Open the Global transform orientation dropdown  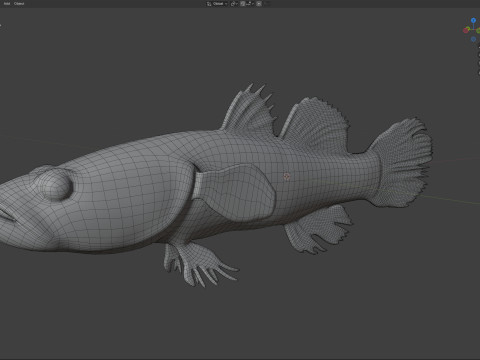[x=217, y=4]
